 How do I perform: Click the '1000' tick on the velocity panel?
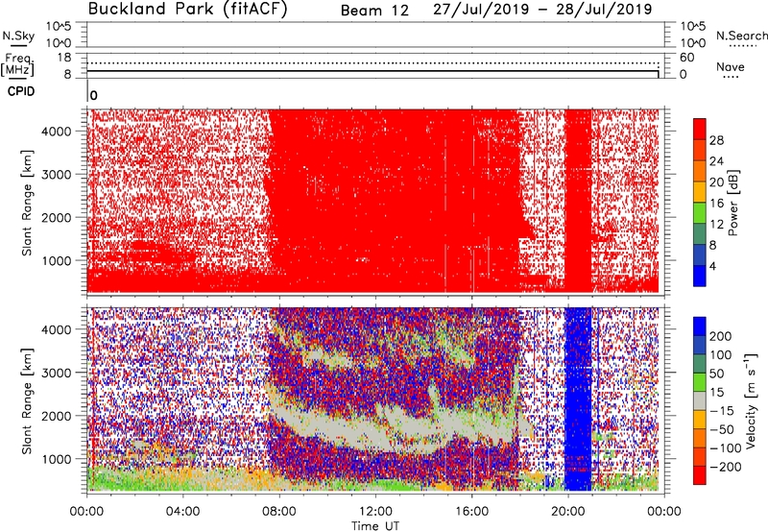pyautogui.click(x=56, y=459)
